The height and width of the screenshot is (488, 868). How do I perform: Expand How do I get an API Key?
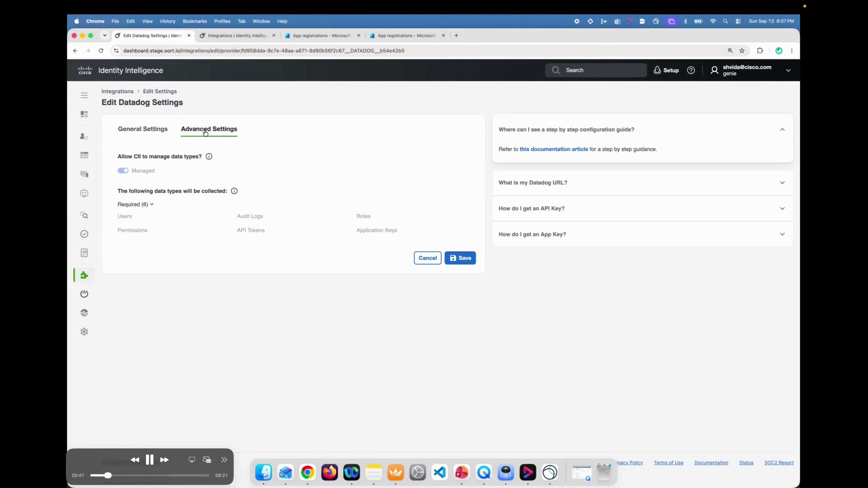(642, 208)
